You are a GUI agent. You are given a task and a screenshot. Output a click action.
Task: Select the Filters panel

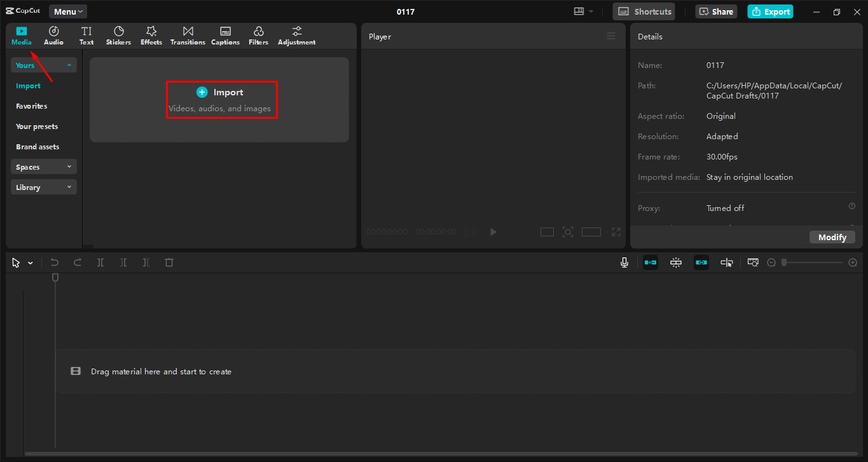pos(258,35)
